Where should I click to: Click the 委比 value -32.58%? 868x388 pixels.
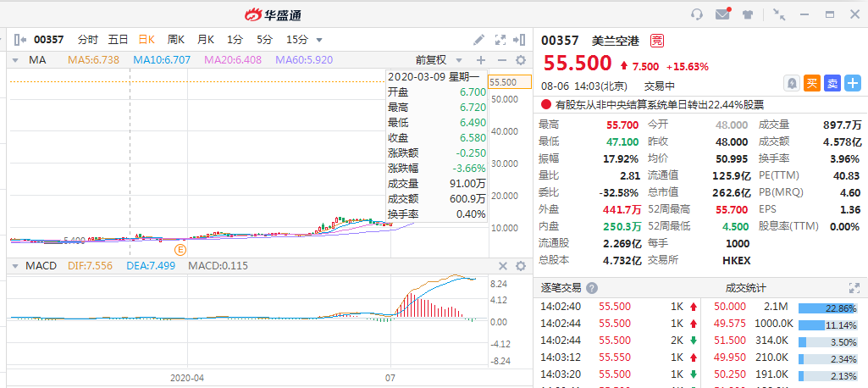click(618, 192)
